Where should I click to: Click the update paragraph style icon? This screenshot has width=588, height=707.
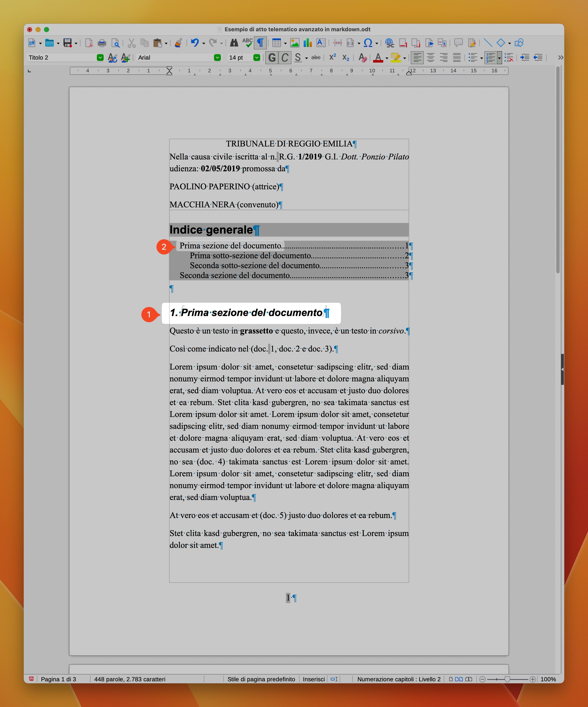tap(112, 58)
